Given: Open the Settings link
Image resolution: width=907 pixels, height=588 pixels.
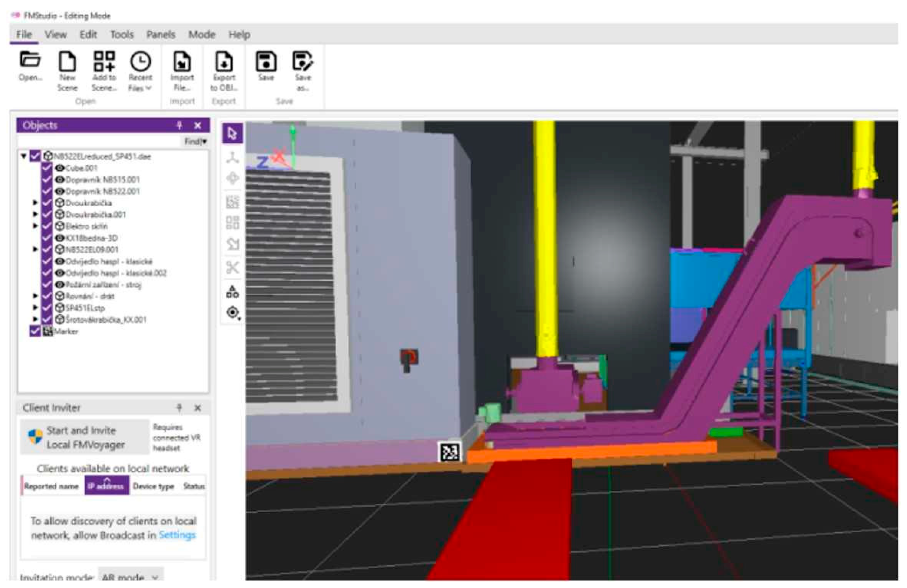Looking at the screenshot, I should pos(177,535).
